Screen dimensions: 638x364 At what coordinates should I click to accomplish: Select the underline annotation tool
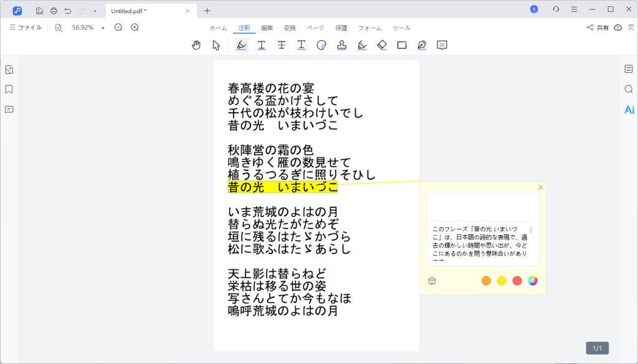click(261, 45)
